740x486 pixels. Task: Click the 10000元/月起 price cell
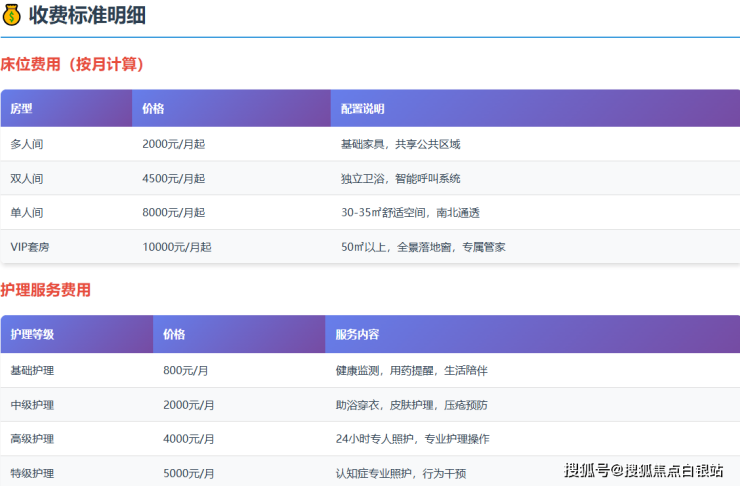[176, 246]
